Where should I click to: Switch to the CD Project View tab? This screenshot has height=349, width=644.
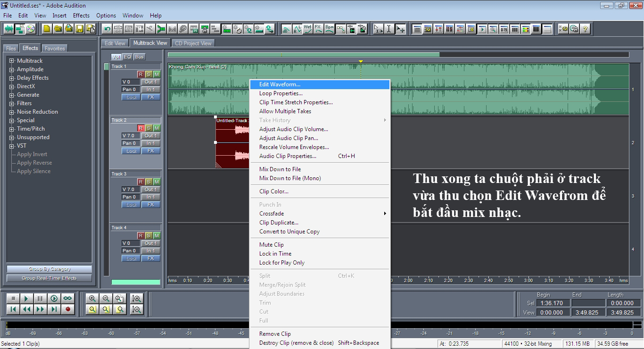pos(193,43)
